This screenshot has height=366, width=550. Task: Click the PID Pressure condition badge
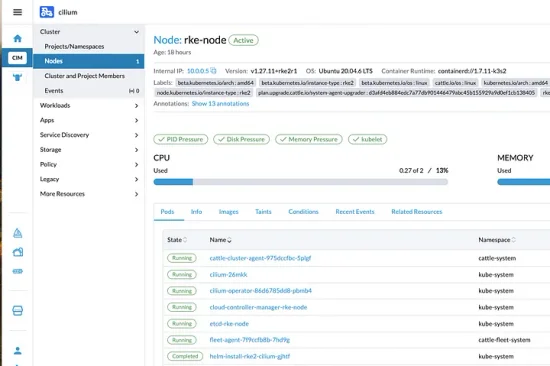[x=181, y=139]
